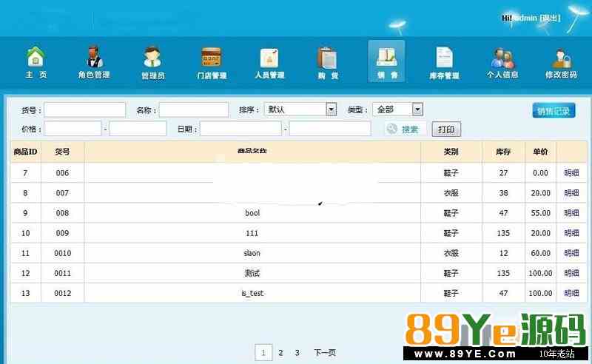Open 角色管理 role management icon

tap(94, 62)
